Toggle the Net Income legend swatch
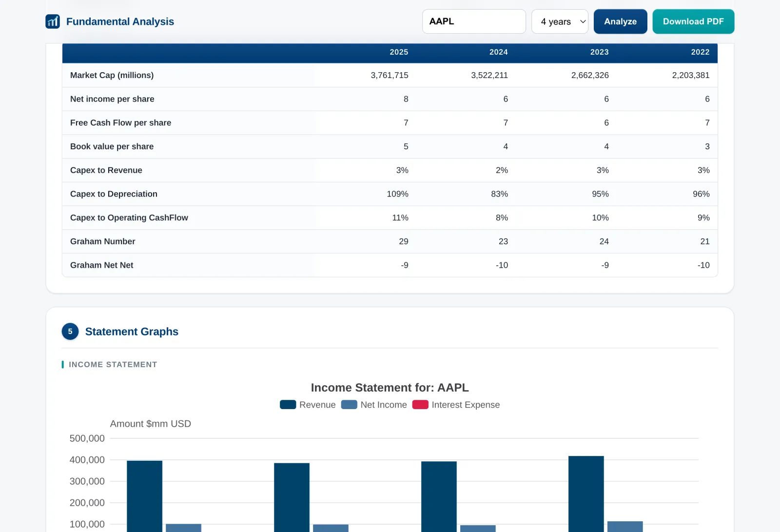The width and height of the screenshot is (780, 532). pos(349,405)
